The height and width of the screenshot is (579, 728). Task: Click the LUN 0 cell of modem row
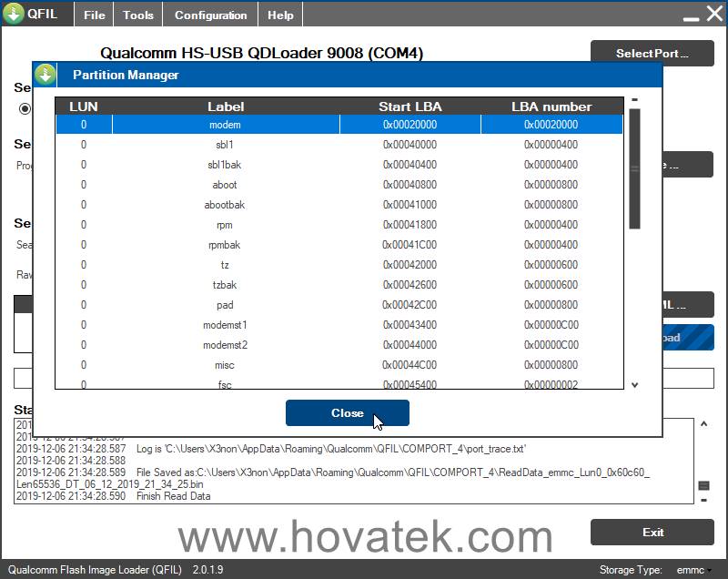tap(84, 125)
